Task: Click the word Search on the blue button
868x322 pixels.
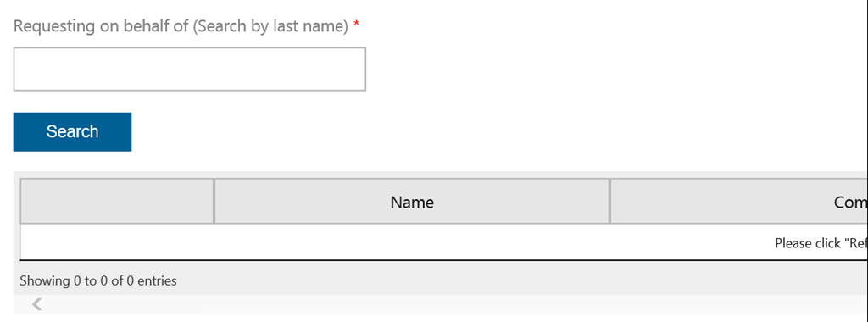Action: click(x=73, y=131)
